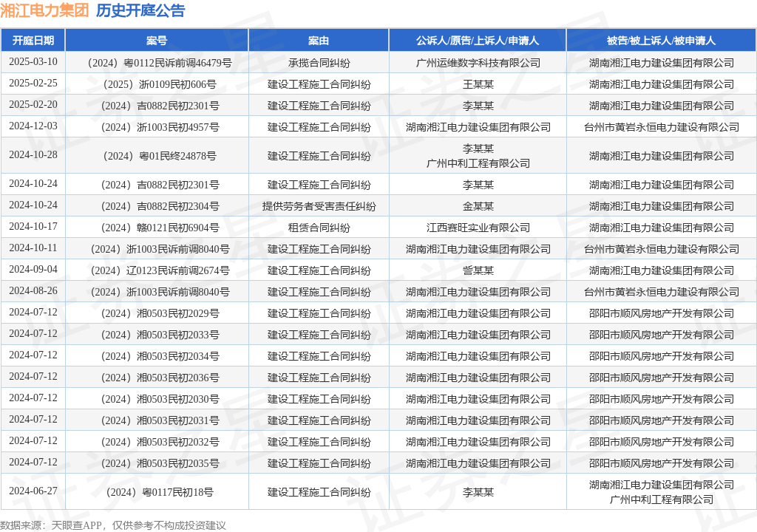Select the 案号 column header
Viewport: 757px width, 532px height.
tap(157, 41)
